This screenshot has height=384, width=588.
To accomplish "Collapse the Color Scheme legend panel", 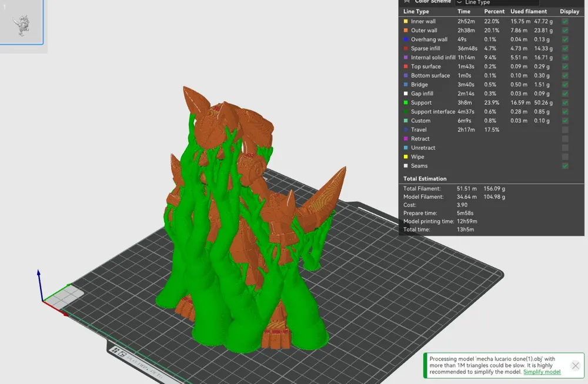I will pos(406,2).
